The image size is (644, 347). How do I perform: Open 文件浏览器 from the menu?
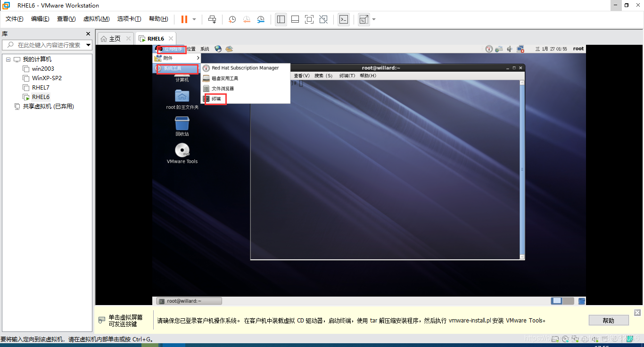(245, 89)
